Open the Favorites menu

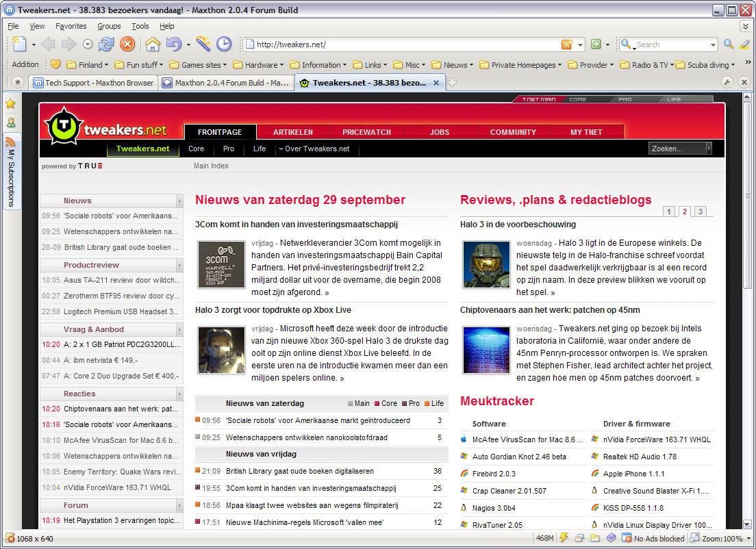[x=71, y=26]
